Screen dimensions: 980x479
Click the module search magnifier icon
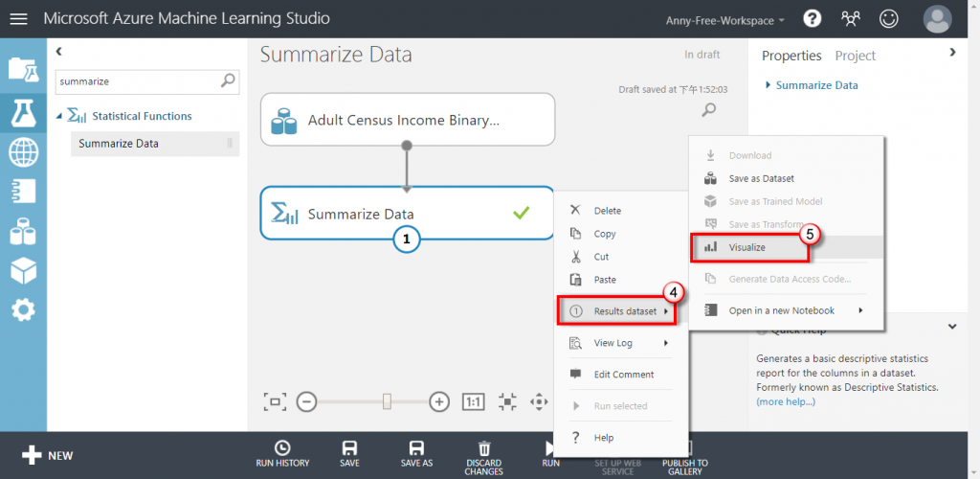coord(228,80)
